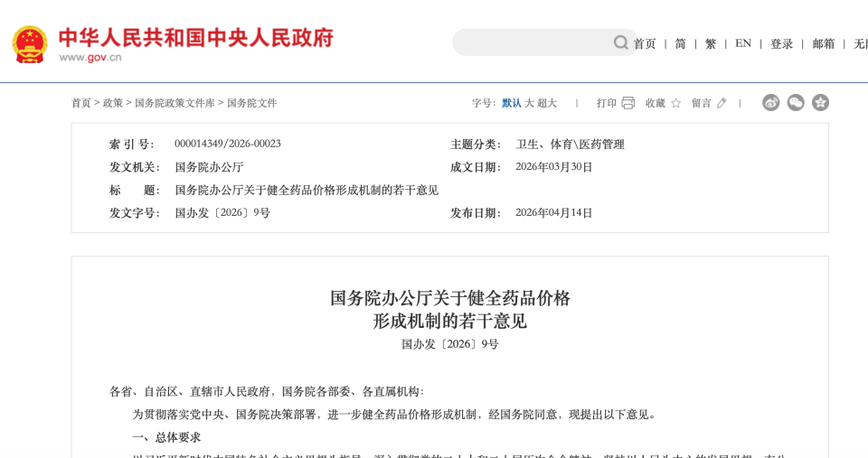Click the 主题分类 field label

pyautogui.click(x=476, y=145)
